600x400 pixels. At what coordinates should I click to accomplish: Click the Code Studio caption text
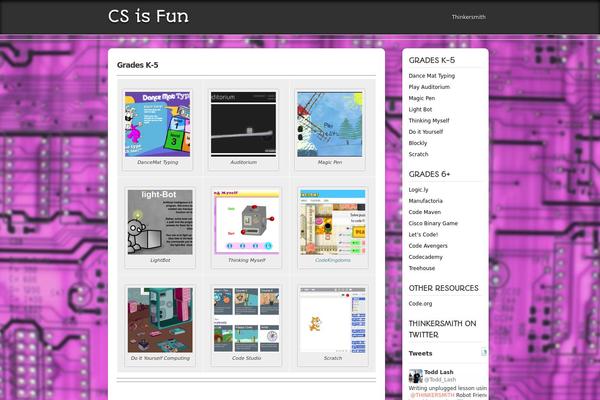[x=246, y=358]
